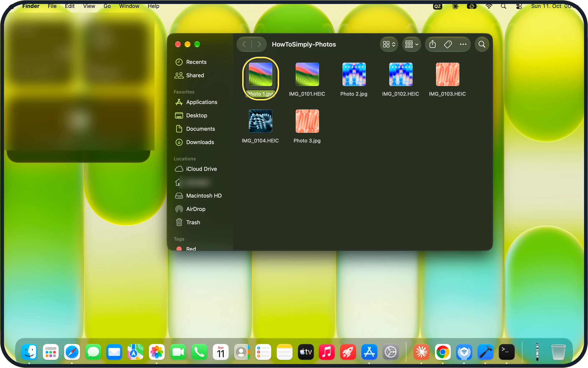Click the Finder window search icon
Viewport: 588px width, 368px height.
click(x=482, y=44)
